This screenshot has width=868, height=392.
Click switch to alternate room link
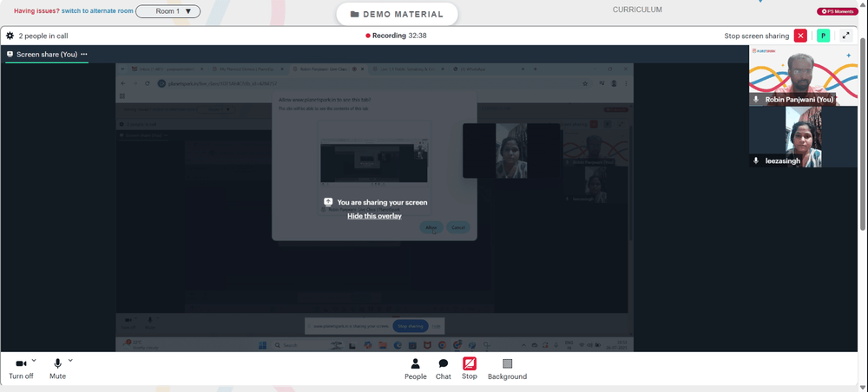97,11
